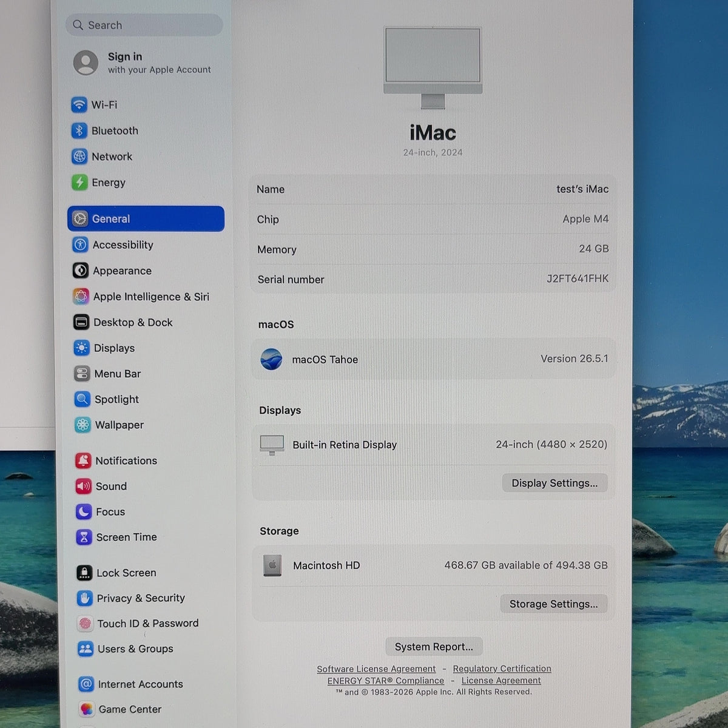Viewport: 728px width, 728px height.
Task: Open the Software License Agreement link
Action: click(376, 669)
